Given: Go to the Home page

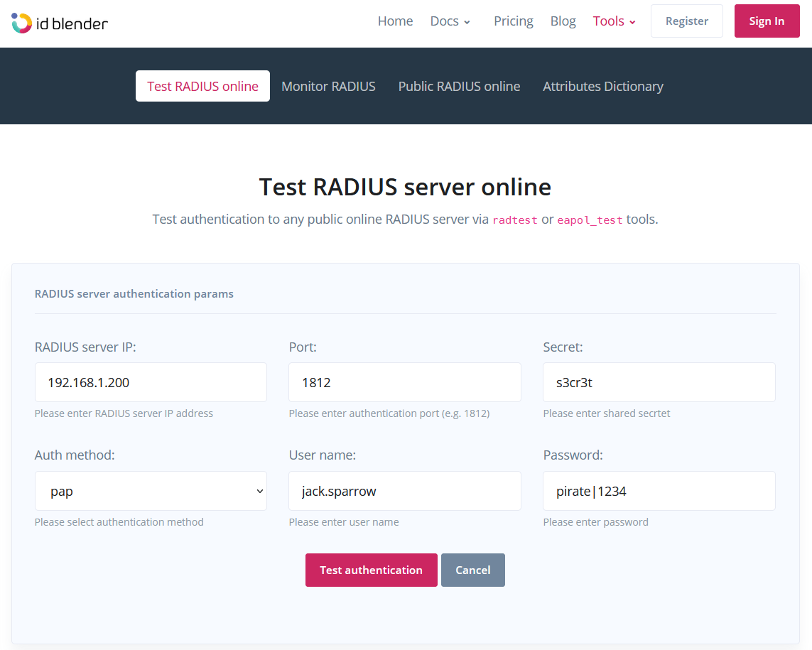Looking at the screenshot, I should [395, 21].
